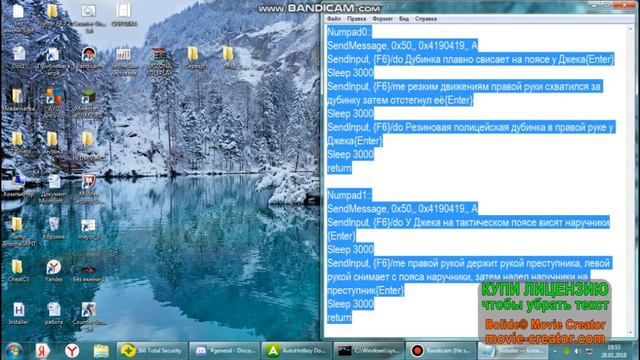Switch to the Bandicam taskbar window
Image resolution: width=640 pixels, height=360 pixels.
[x=441, y=351]
